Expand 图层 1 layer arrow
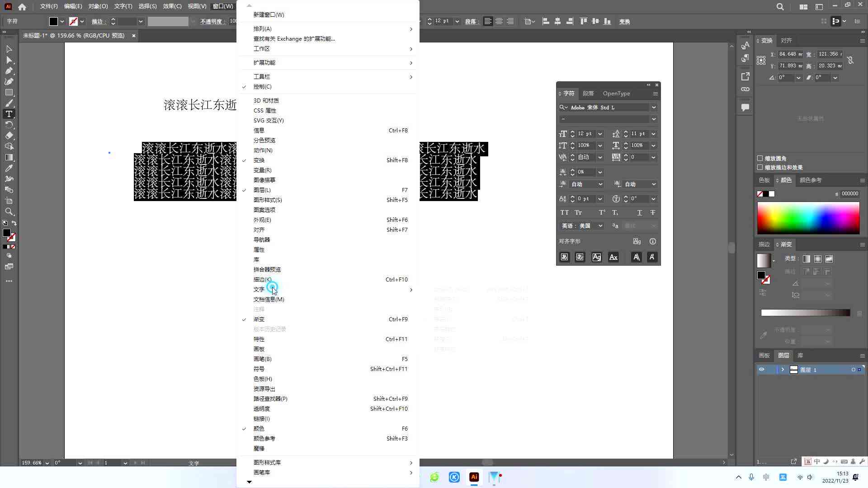Viewport: 868px width, 488px height. click(x=783, y=370)
